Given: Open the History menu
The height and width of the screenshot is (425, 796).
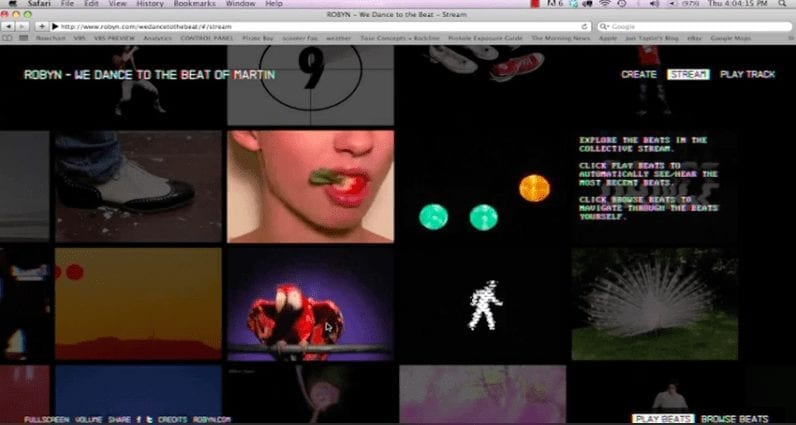Looking at the screenshot, I should click(150, 4).
